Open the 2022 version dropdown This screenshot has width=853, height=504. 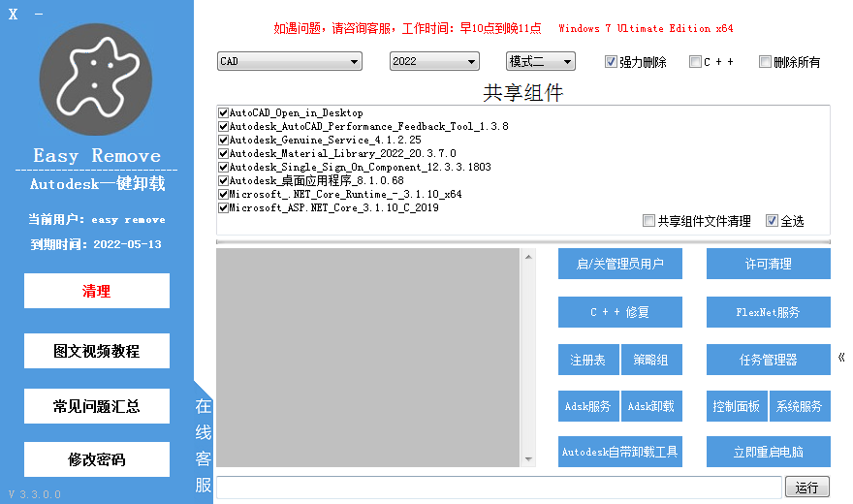434,61
